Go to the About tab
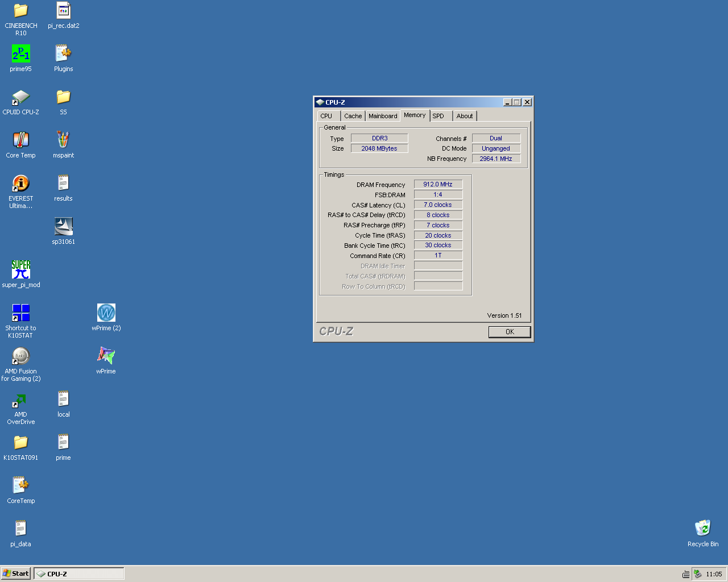 tap(465, 116)
